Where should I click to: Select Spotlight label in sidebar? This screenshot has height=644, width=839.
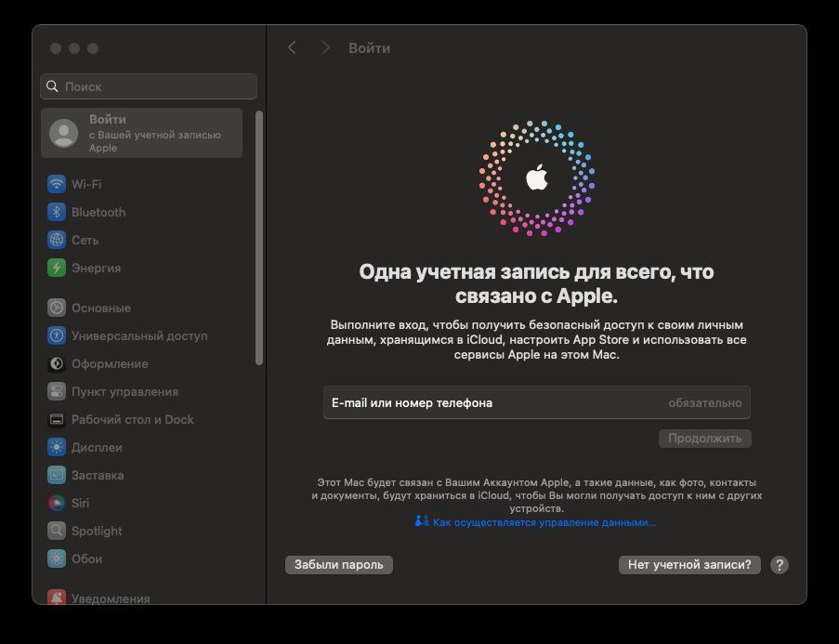97,531
